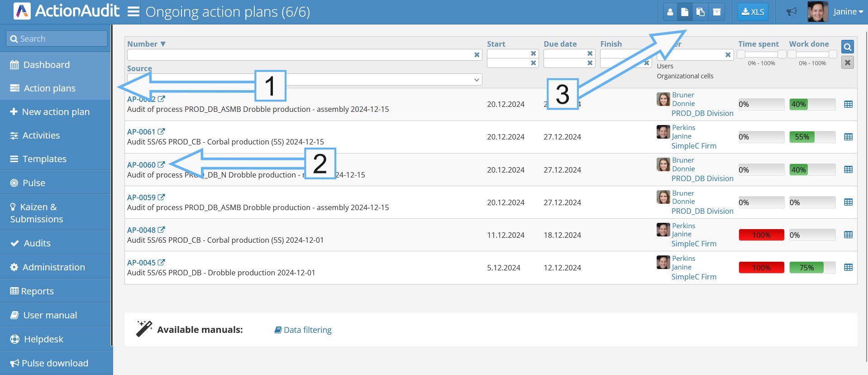Open Templates in the sidebar
This screenshot has height=375, width=868.
point(45,159)
